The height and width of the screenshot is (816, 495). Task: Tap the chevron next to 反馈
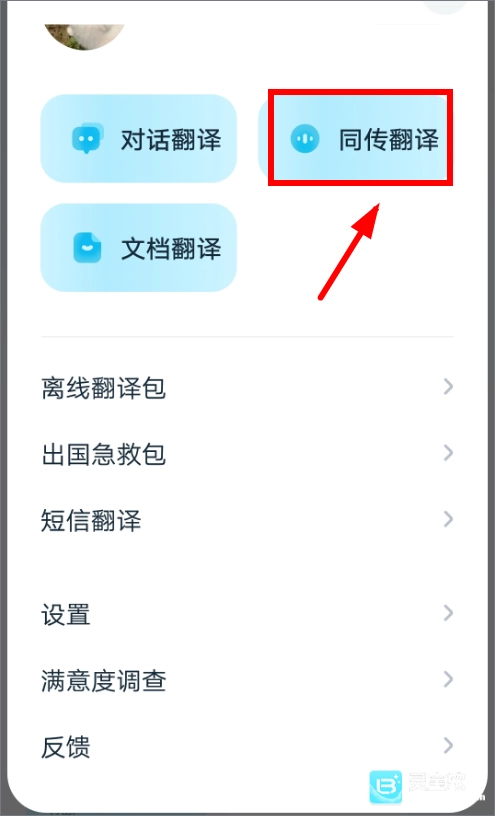click(x=448, y=745)
